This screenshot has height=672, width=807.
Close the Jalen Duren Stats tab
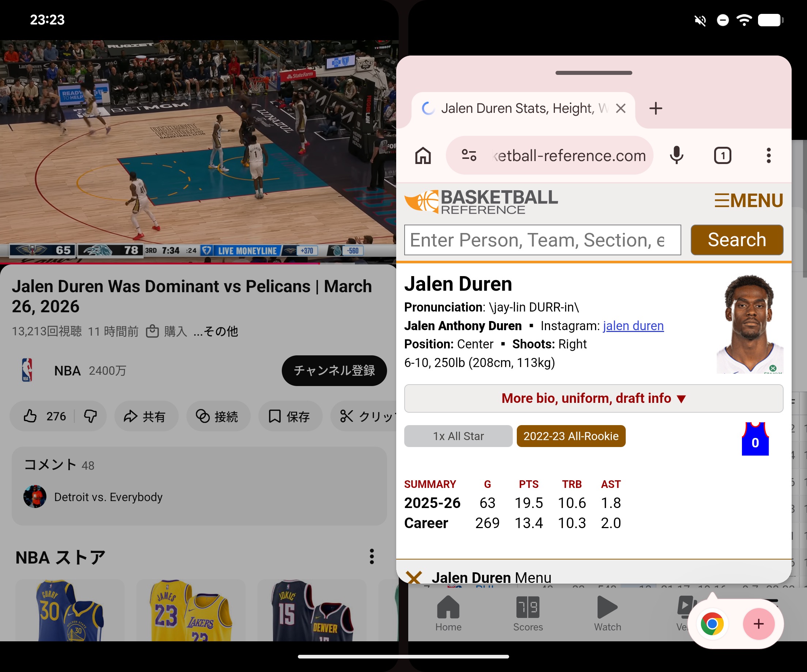pyautogui.click(x=621, y=109)
